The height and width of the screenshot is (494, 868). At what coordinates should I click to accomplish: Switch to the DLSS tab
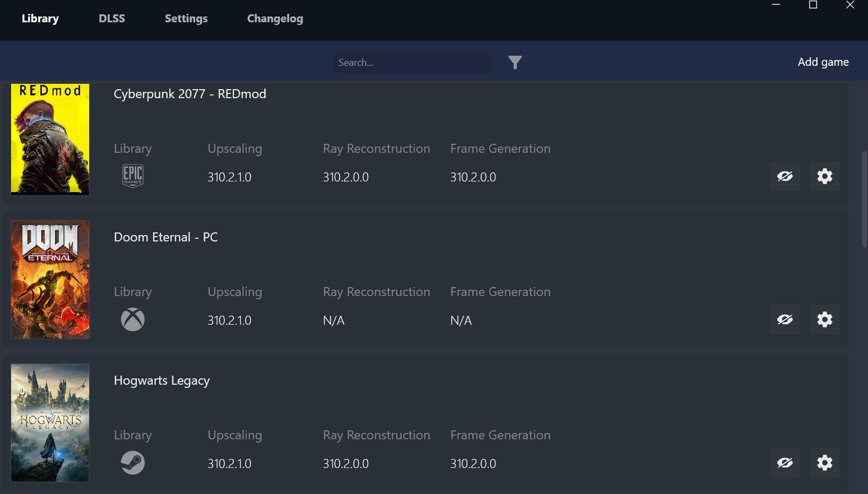112,19
